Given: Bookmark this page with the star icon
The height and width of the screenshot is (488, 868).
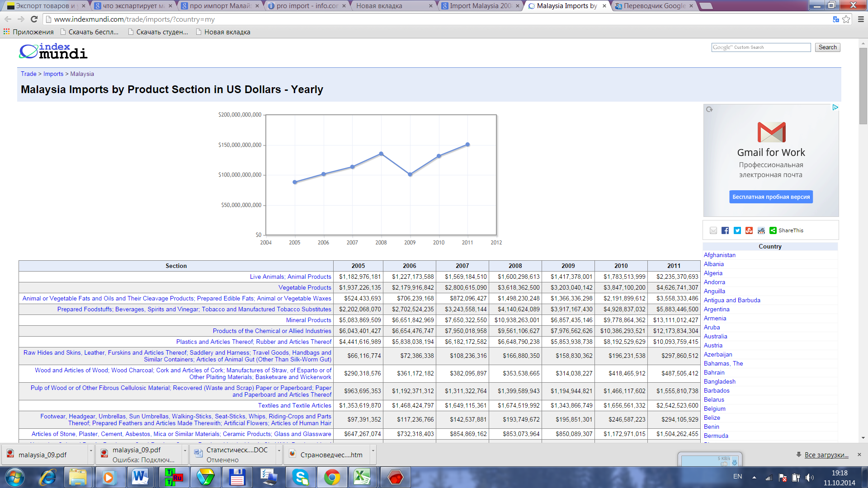Looking at the screenshot, I should [x=846, y=19].
